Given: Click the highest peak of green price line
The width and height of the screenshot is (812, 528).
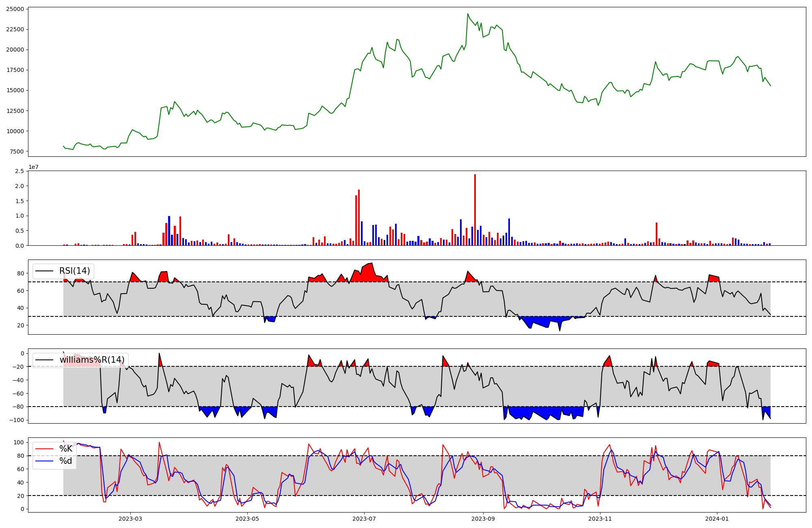Looking at the screenshot, I should click(x=468, y=14).
